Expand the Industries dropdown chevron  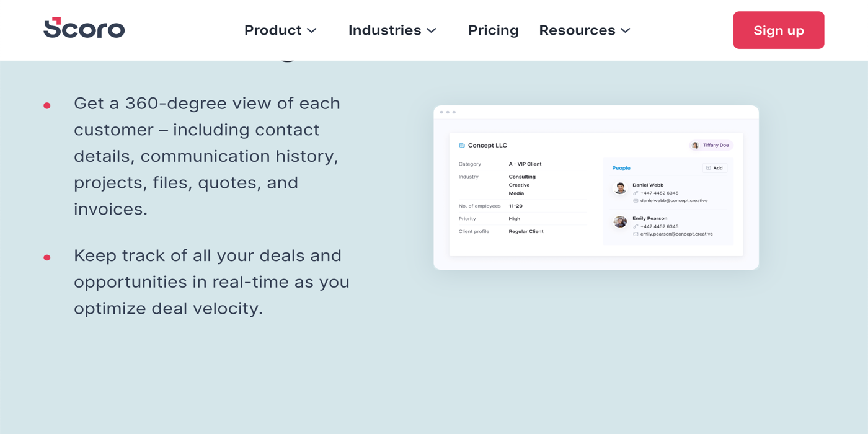tap(432, 30)
